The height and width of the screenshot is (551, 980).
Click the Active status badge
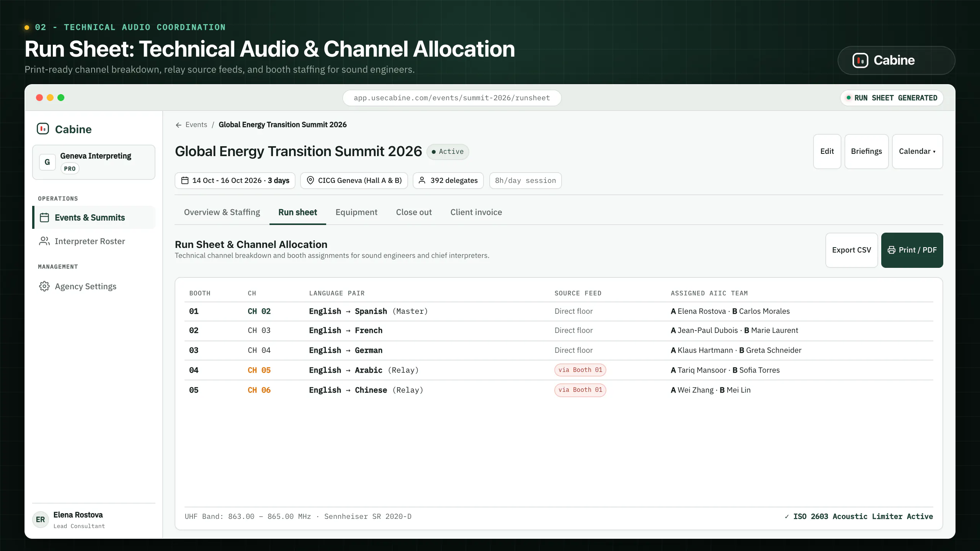pos(448,152)
